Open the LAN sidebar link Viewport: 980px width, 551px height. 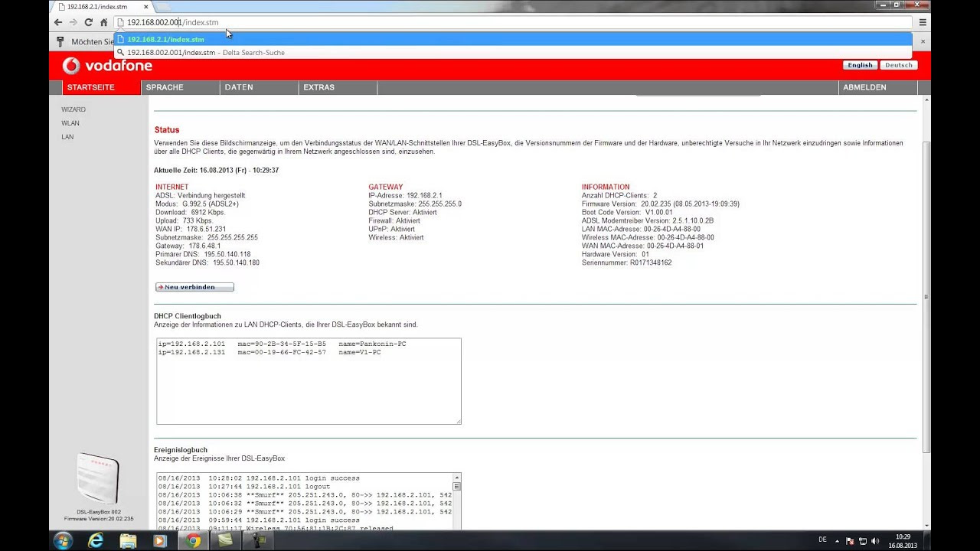coord(67,137)
